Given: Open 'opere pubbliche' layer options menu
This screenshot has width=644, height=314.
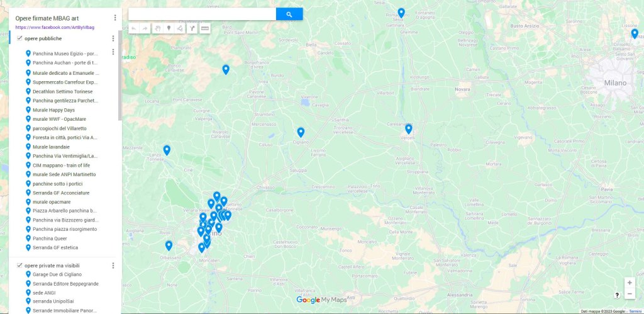Looking at the screenshot, I should click(113, 39).
